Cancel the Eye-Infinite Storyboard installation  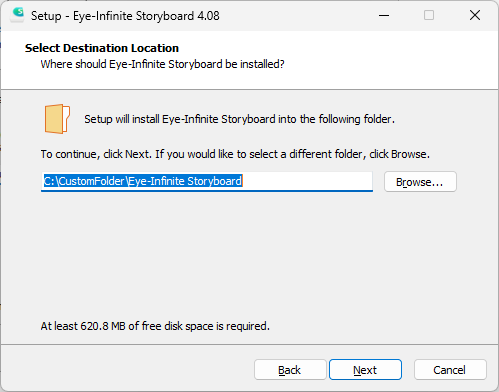tap(450, 370)
